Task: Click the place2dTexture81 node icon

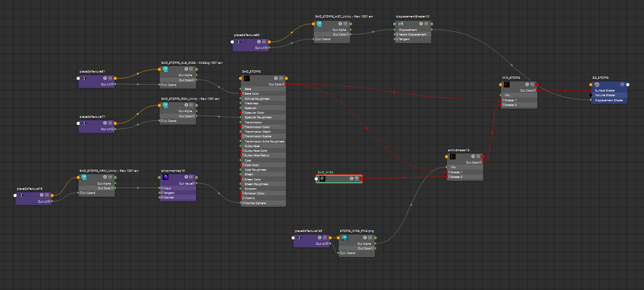Action: (x=84, y=79)
